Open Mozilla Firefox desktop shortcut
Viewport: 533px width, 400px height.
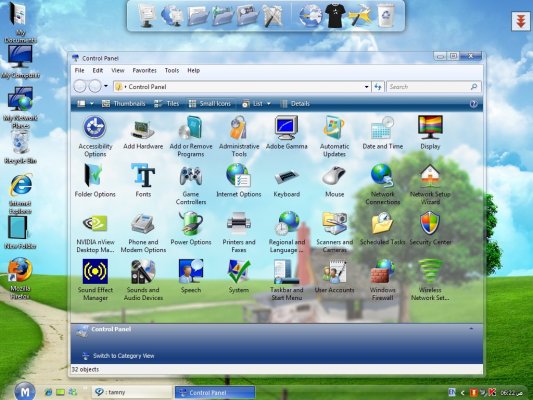pyautogui.click(x=20, y=278)
